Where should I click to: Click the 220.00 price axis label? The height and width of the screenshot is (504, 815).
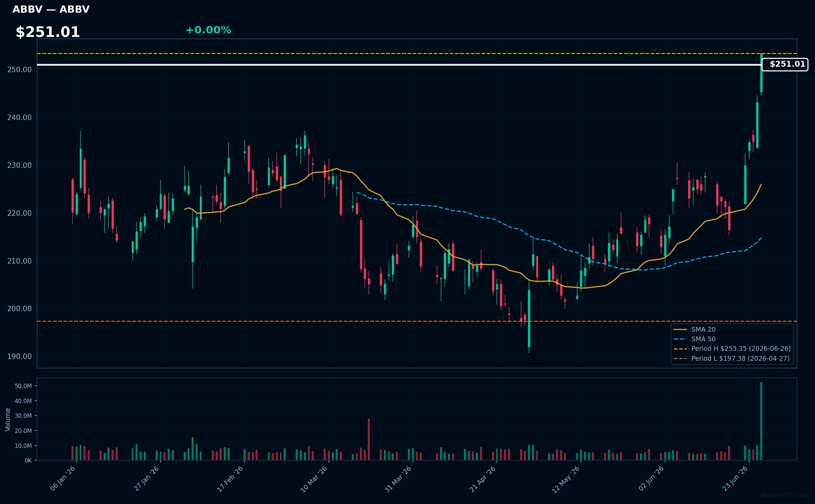tap(19, 213)
